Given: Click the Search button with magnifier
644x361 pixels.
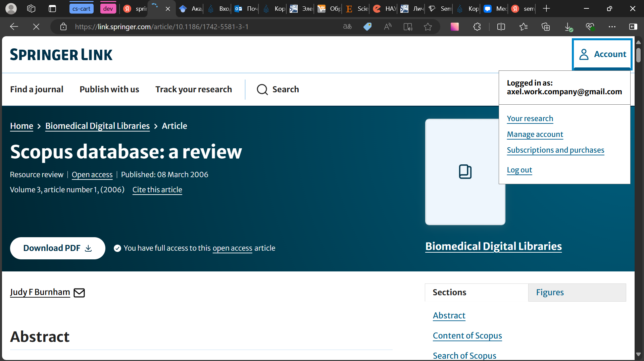Looking at the screenshot, I should pyautogui.click(x=278, y=89).
